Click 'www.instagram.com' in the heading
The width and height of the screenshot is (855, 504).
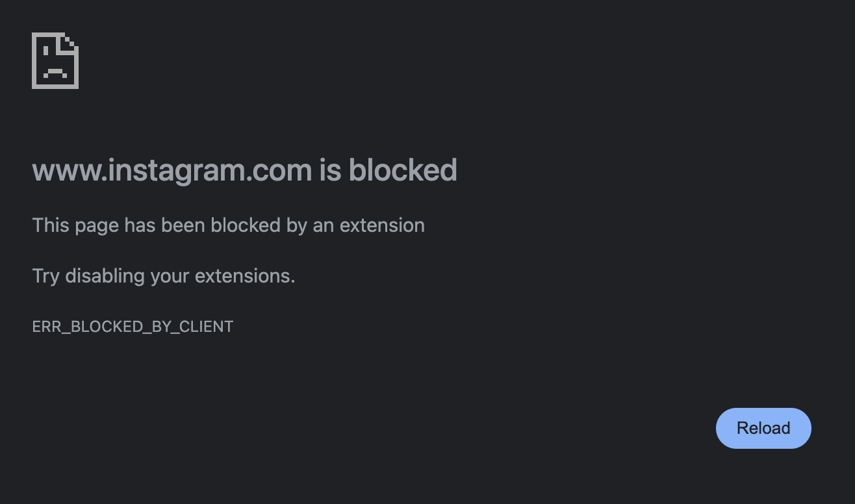(172, 170)
